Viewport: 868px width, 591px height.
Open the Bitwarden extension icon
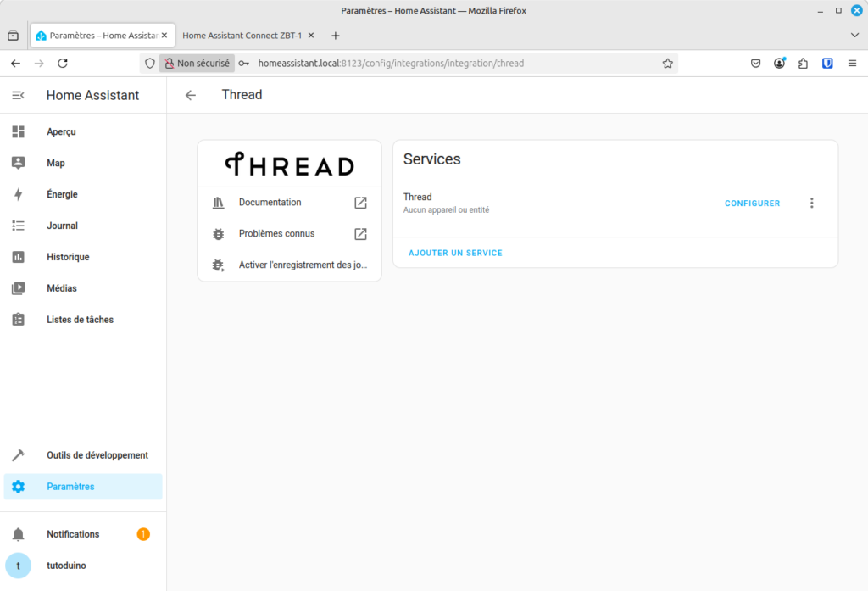point(827,63)
